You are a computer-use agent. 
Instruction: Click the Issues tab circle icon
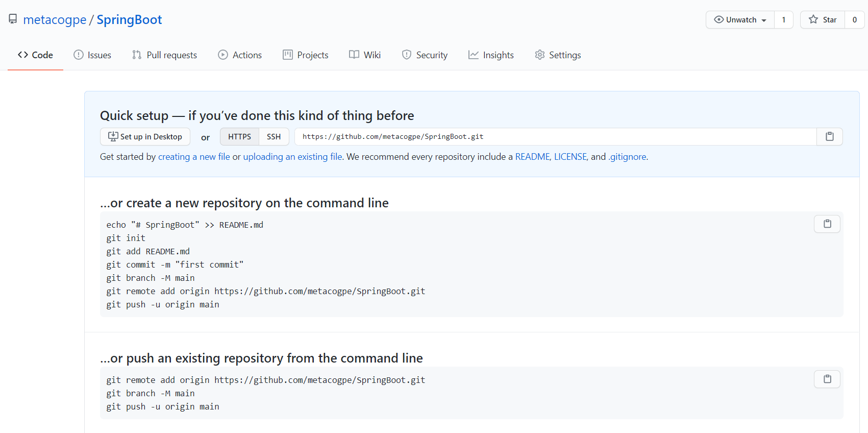(x=78, y=55)
